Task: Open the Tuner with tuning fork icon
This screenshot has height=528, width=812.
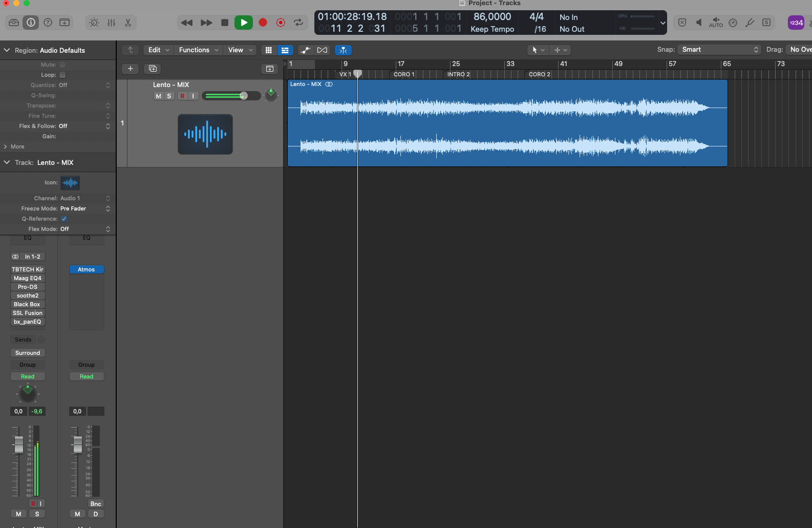Action: [750, 23]
